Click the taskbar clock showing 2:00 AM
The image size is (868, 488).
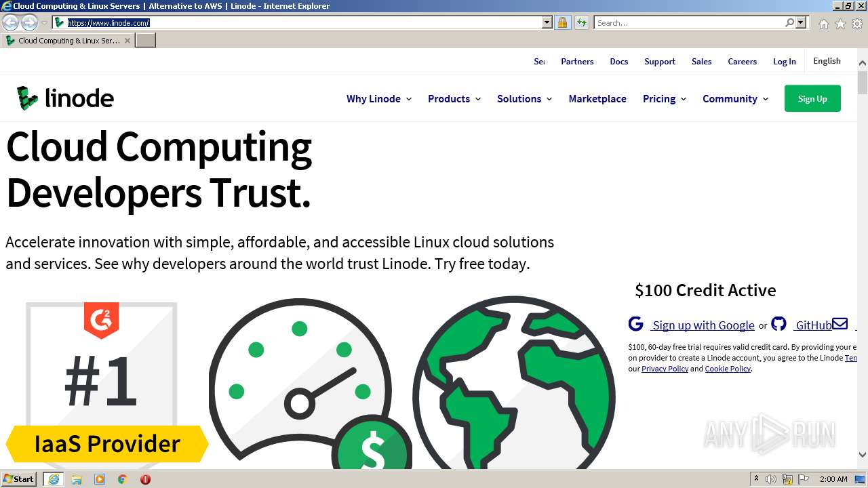tap(833, 479)
